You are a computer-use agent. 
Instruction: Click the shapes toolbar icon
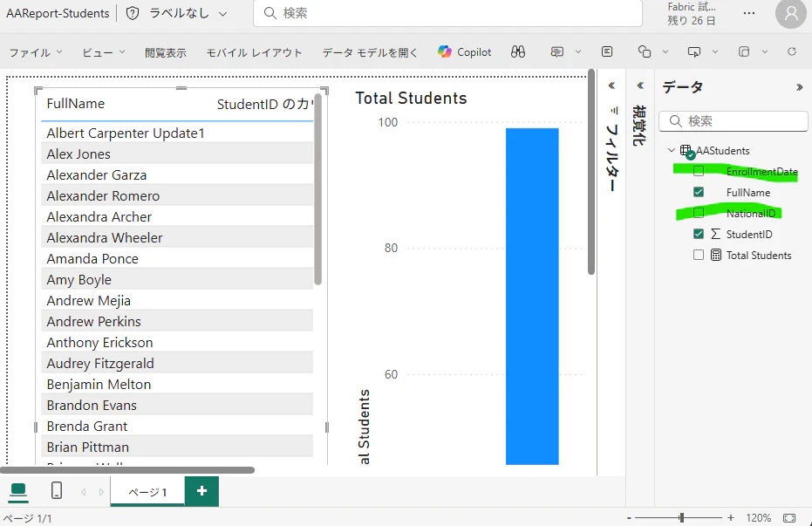coord(645,51)
